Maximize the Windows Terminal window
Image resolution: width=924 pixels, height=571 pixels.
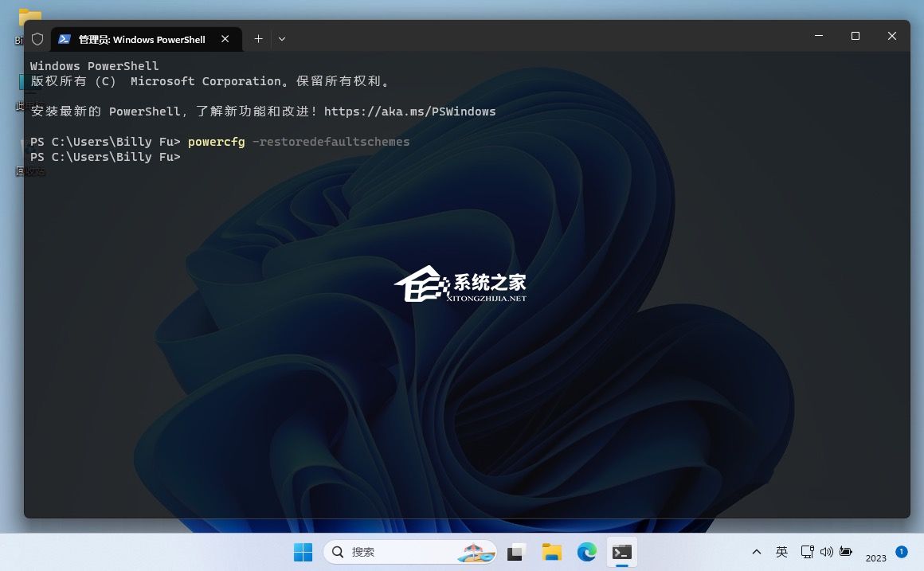coord(855,36)
